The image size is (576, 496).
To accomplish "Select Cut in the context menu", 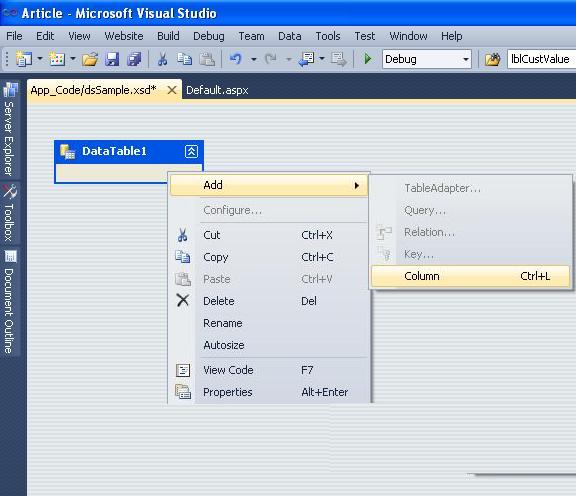I will (269, 235).
